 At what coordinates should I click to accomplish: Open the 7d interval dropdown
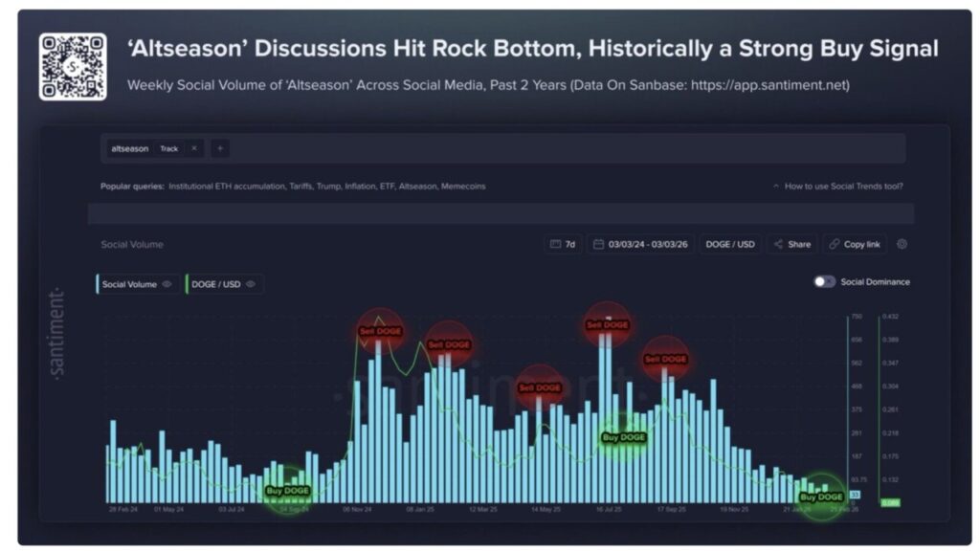click(x=563, y=244)
